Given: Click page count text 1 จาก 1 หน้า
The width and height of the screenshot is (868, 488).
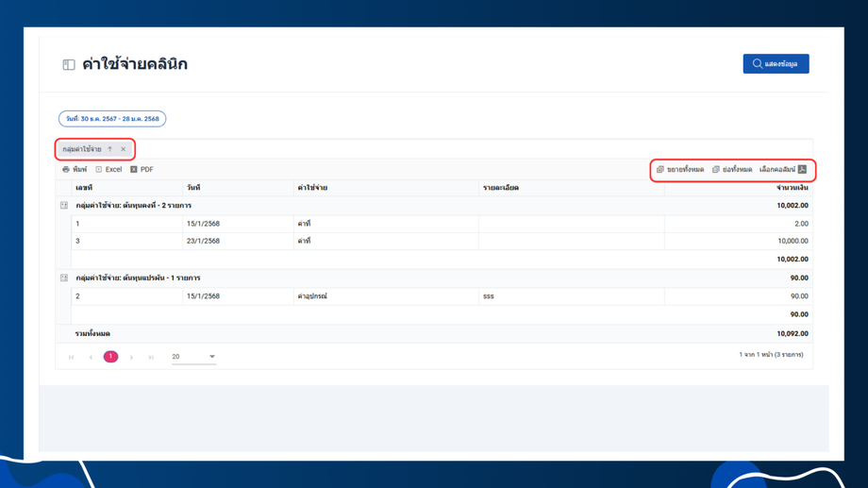Looking at the screenshot, I should pos(771,355).
